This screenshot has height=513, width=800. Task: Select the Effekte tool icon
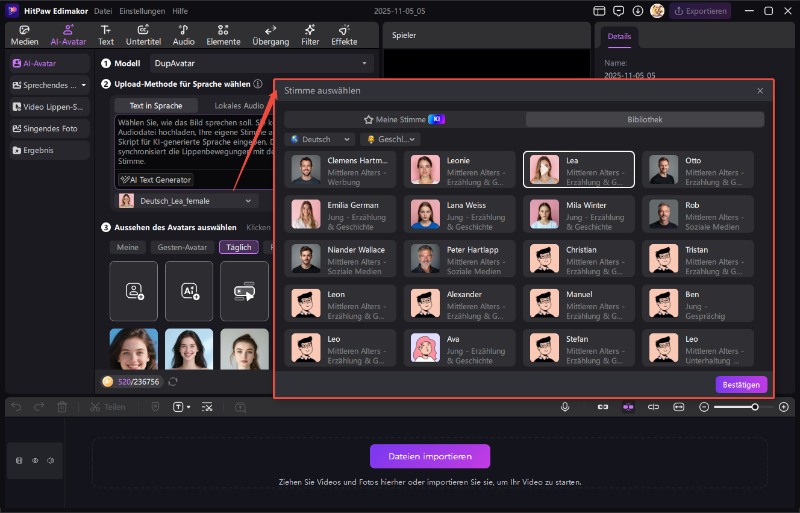pos(344,35)
